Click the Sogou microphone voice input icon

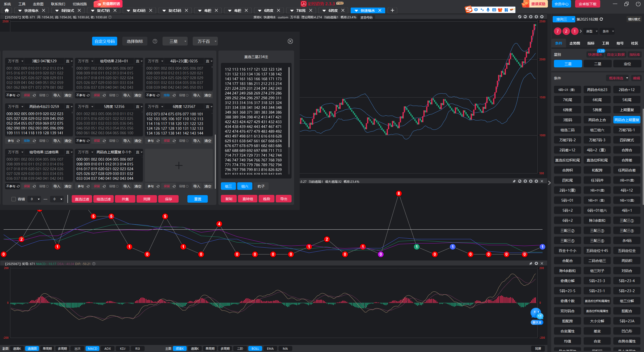point(488,10)
